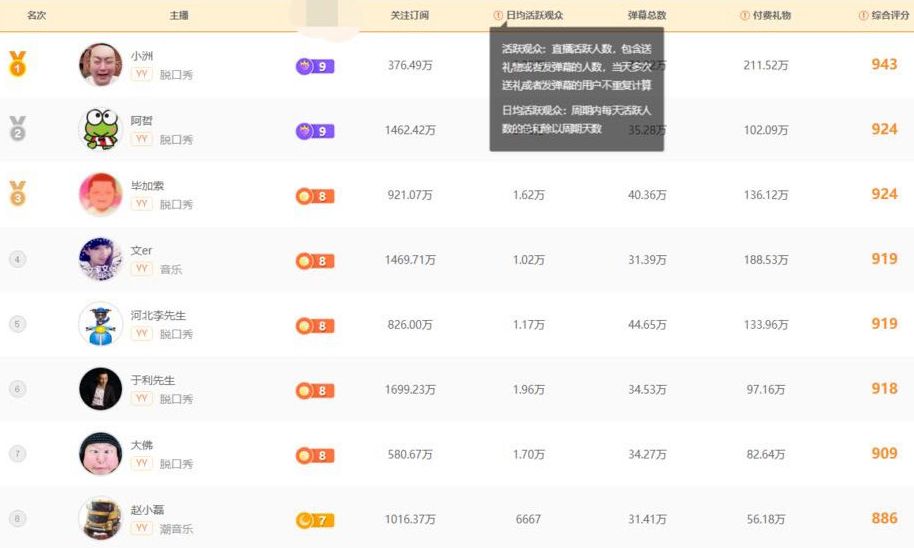Click the silver medal icon for rank 2
The height and width of the screenshot is (548, 914).
tap(17, 129)
